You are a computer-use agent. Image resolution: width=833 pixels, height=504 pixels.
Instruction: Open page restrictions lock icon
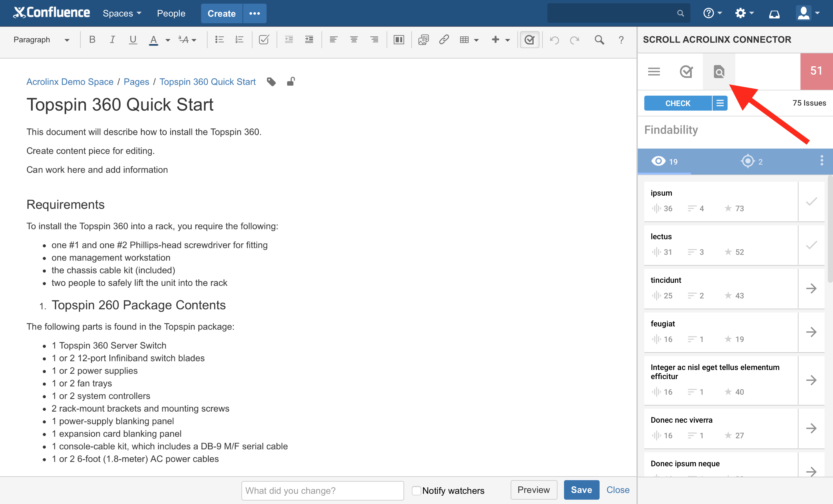(291, 82)
